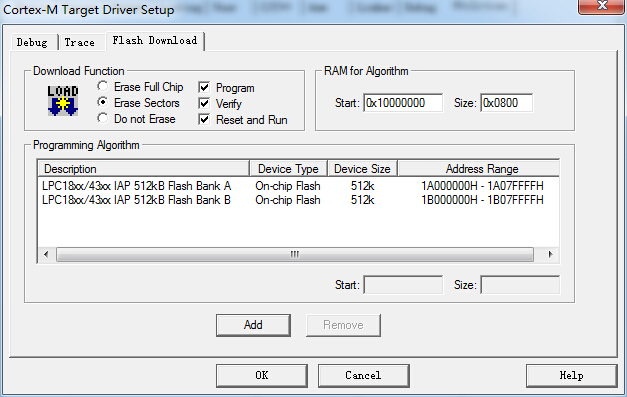Click Bank A 512k device size
The width and height of the screenshot is (627, 397).
point(363,186)
